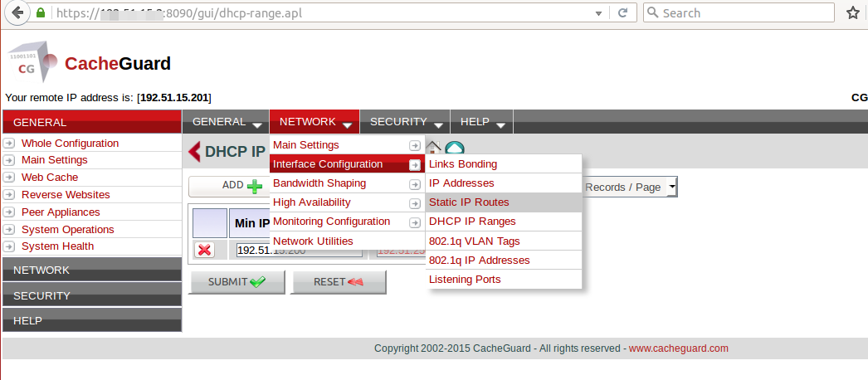Image resolution: width=868 pixels, height=380 pixels.
Task: Open the URL history dropdown arrow
Action: 598,13
